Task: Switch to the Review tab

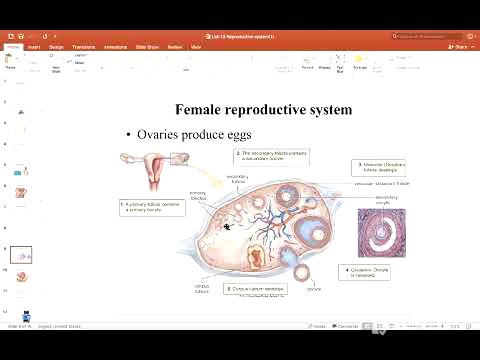Action: [175, 47]
